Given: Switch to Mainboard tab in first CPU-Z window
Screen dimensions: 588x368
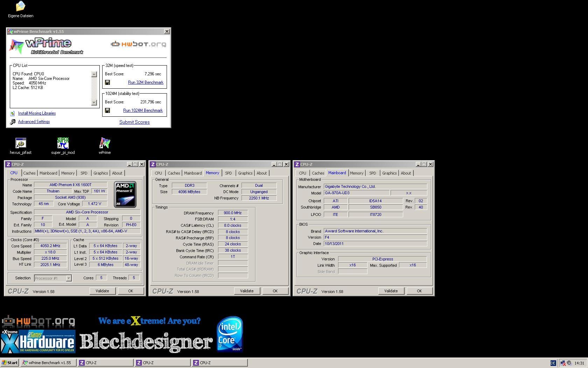Looking at the screenshot, I should pos(48,173).
